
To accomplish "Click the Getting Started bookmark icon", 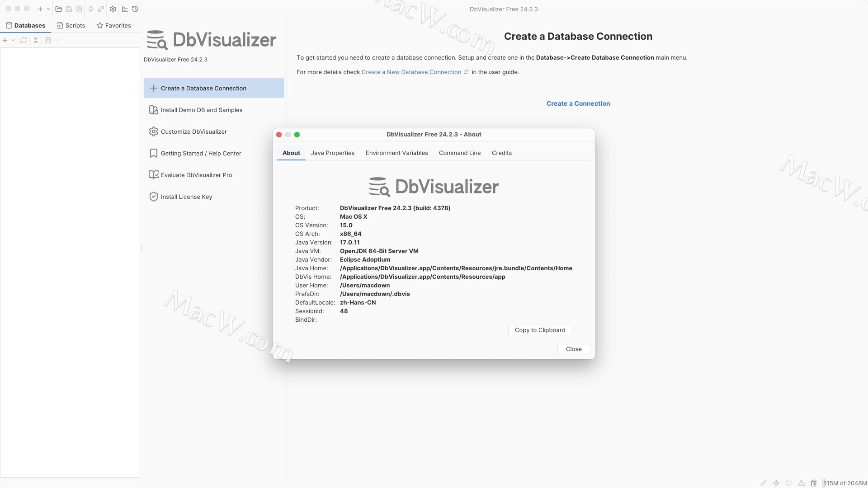I will point(154,153).
